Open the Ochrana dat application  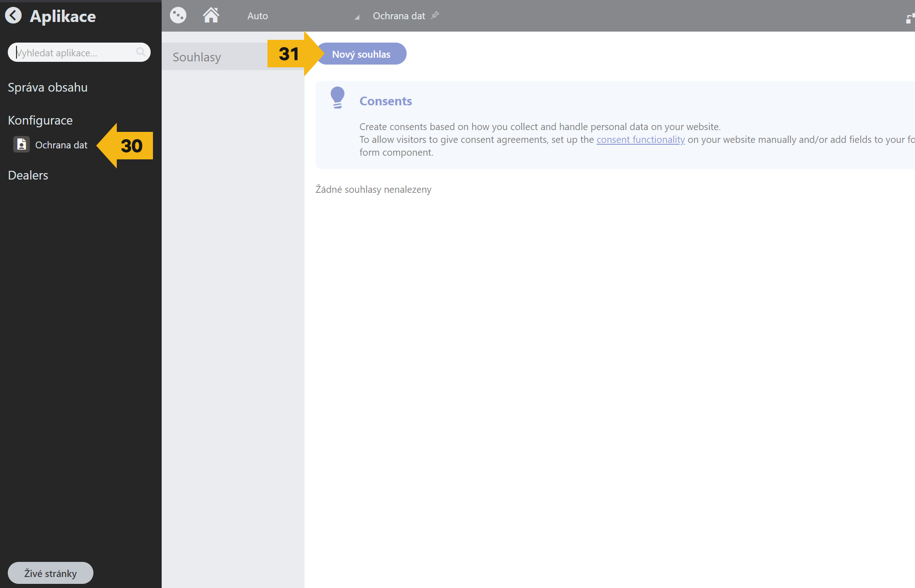pos(61,145)
